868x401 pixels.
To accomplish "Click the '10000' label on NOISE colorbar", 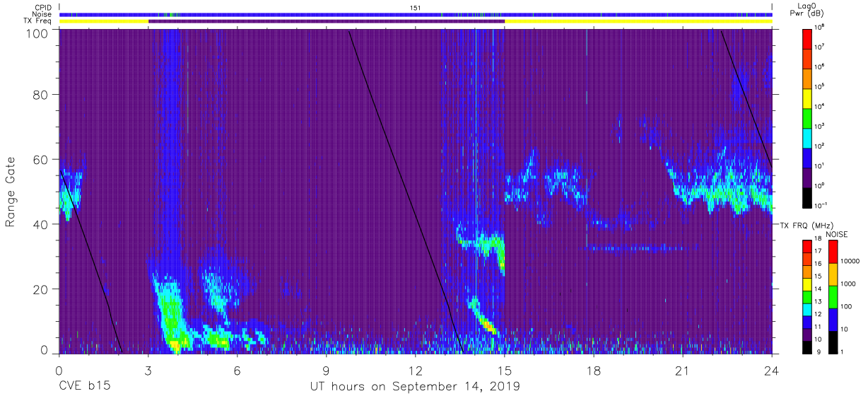I will [851, 261].
